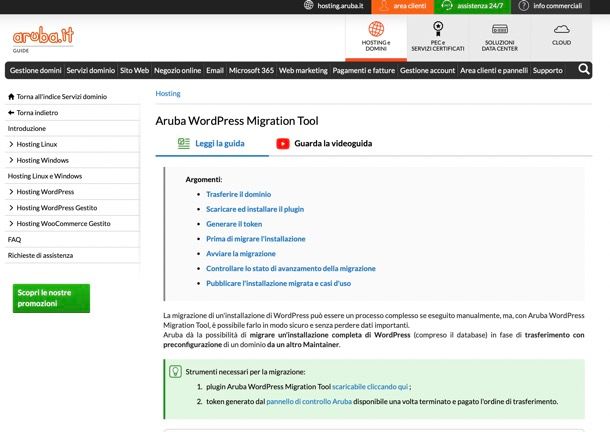This screenshot has width=610, height=432.
Task: Expand Hosting Windows in the sidebar
Action: 11,160
